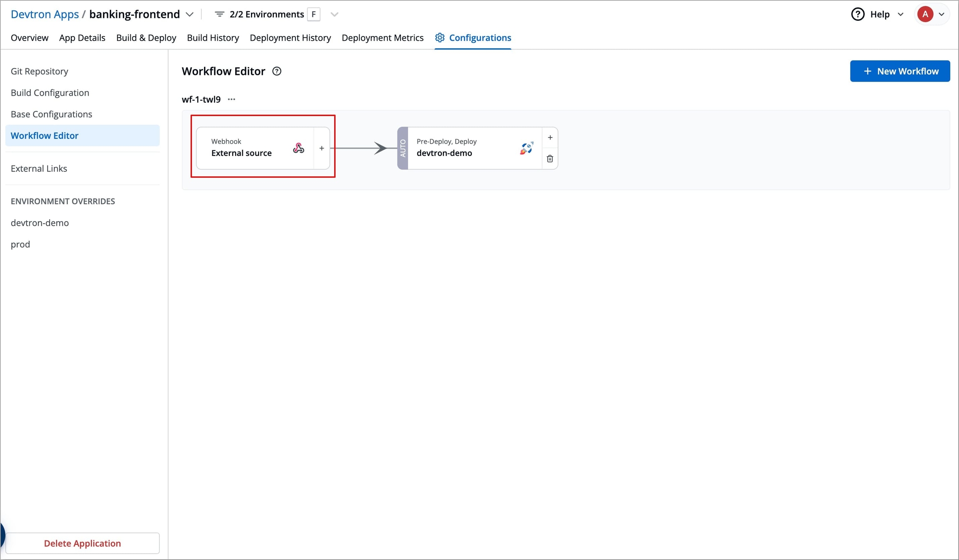
Task: Switch to the Build & Deploy tab
Action: (146, 38)
